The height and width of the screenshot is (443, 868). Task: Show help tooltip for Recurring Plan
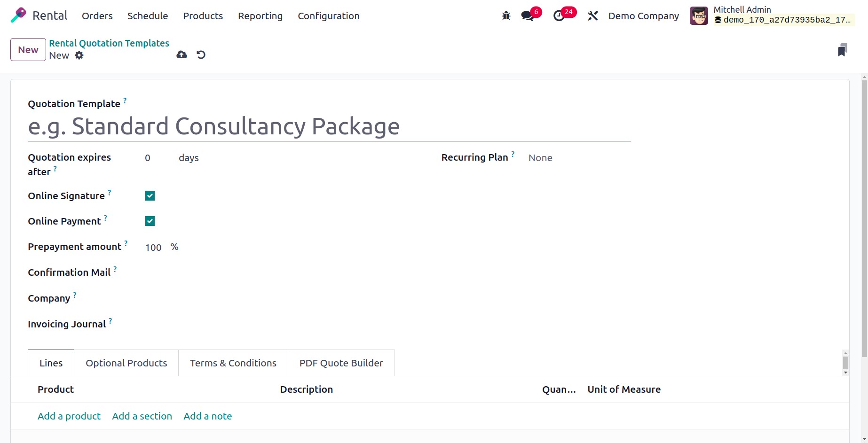click(x=513, y=154)
